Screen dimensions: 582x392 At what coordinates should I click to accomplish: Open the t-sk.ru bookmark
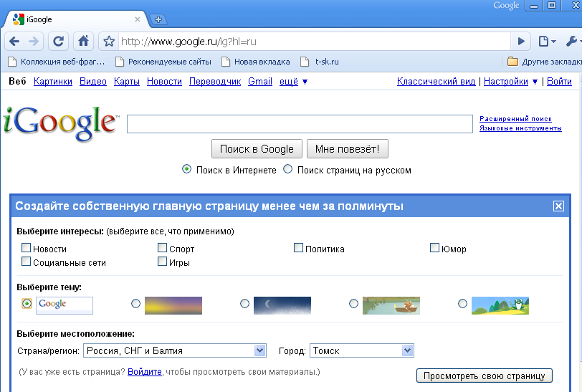click(320, 62)
